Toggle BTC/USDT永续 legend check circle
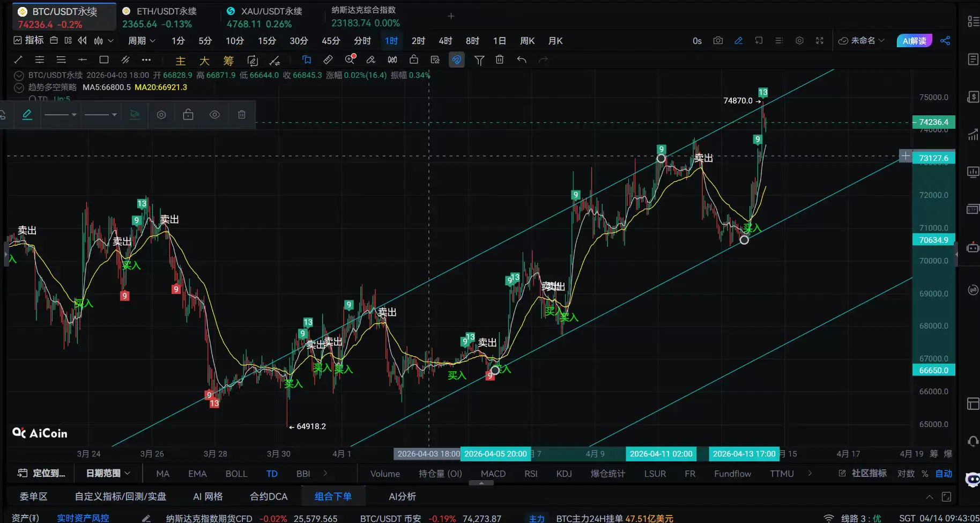This screenshot has width=980, height=523. [x=19, y=76]
